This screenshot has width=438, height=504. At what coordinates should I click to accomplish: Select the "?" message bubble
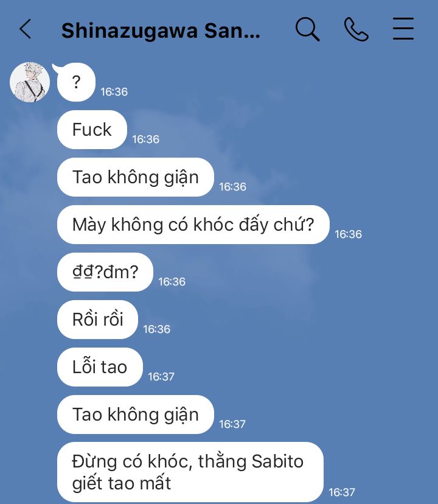pyautogui.click(x=76, y=82)
